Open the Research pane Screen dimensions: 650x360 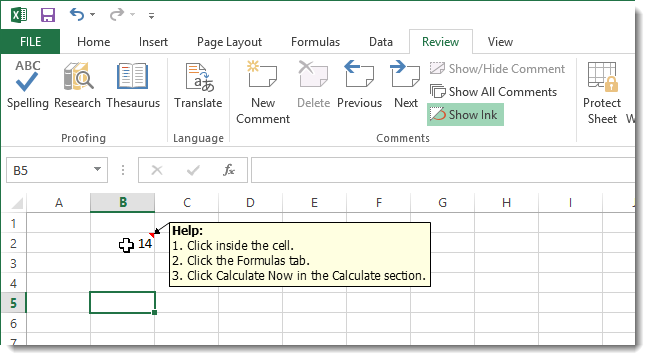pyautogui.click(x=78, y=85)
